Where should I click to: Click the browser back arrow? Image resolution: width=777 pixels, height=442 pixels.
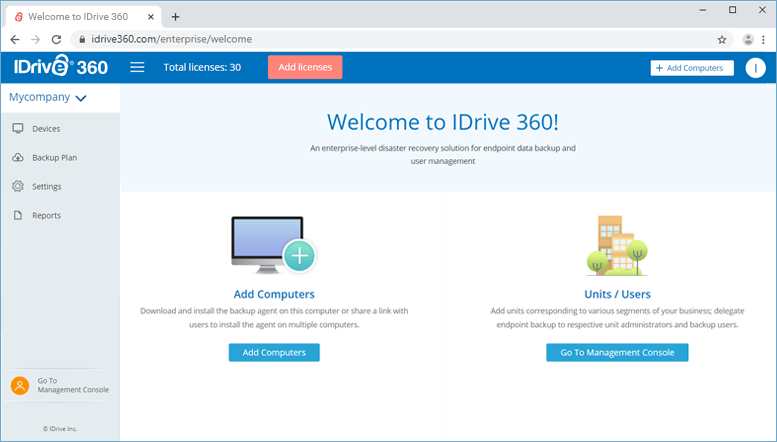pos(15,39)
